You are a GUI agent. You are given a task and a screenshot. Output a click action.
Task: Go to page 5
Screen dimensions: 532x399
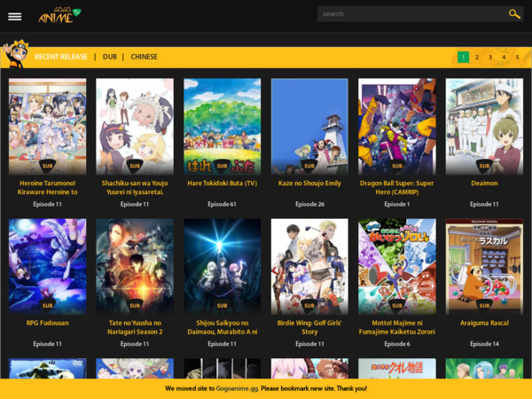[x=518, y=57]
